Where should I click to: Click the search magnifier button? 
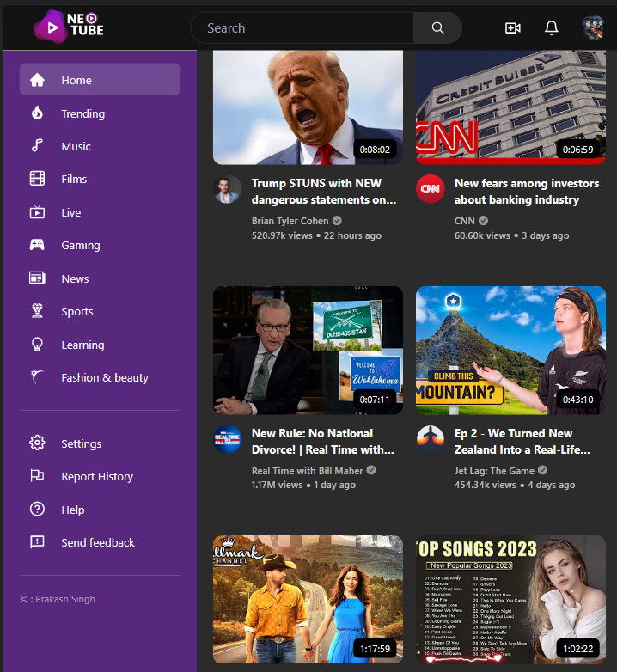437,27
